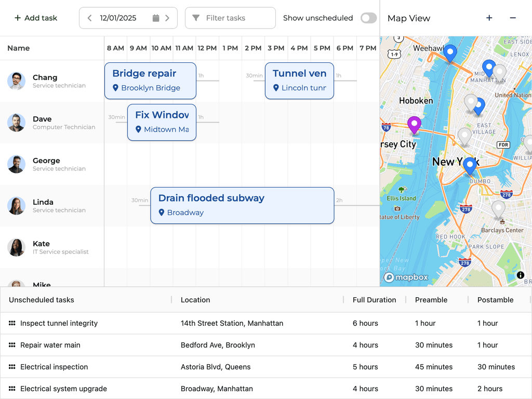Click the Filter tasks input field
The image size is (532, 399).
tap(230, 18)
